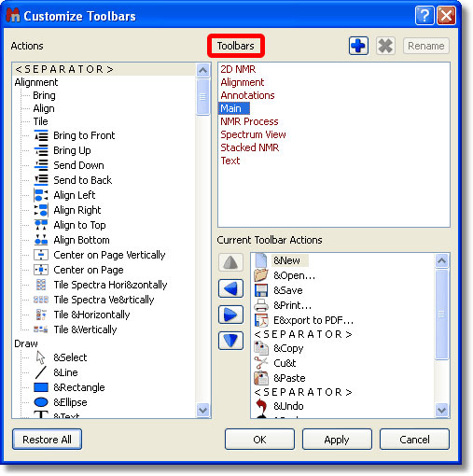The image size is (473, 476).
Task: Click the blue left arrow button
Action: [x=230, y=288]
